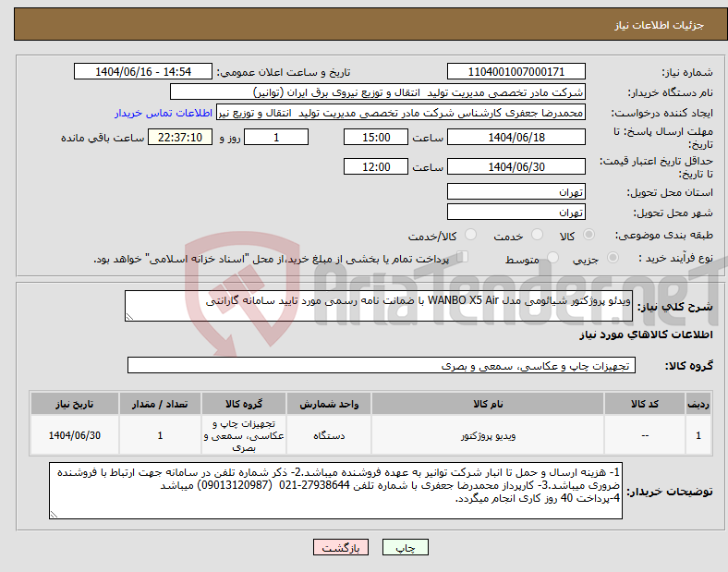Click the general description text area WANBO X5 Air

379,306
